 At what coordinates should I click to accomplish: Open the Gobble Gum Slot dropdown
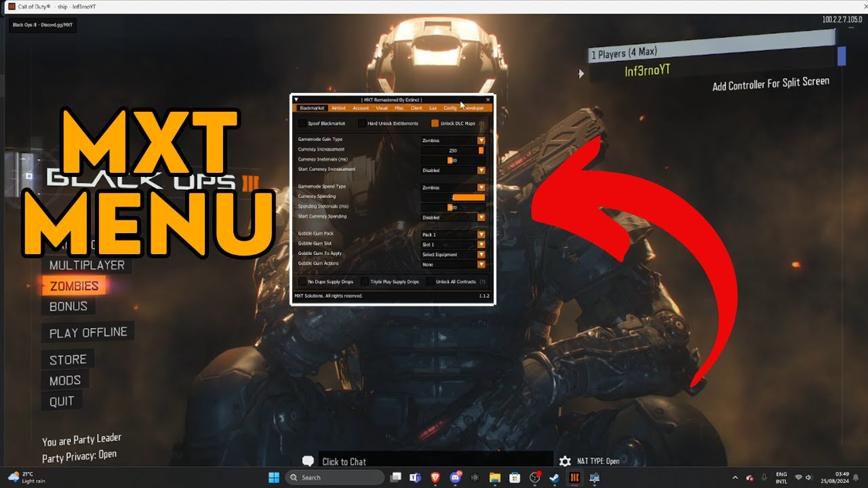[481, 245]
